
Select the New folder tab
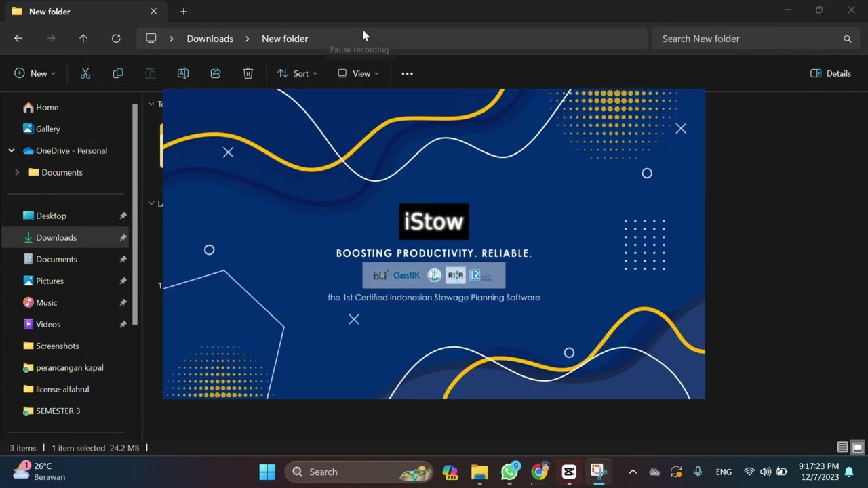(x=85, y=12)
